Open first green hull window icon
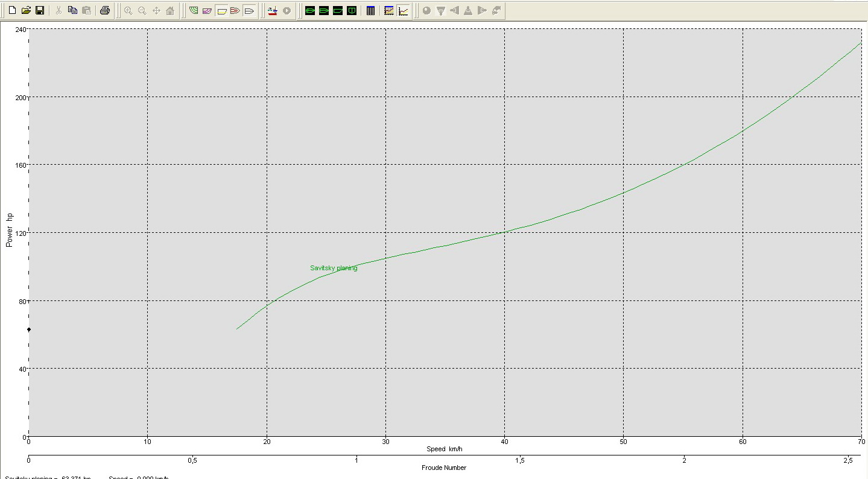868x479 pixels. click(x=310, y=10)
